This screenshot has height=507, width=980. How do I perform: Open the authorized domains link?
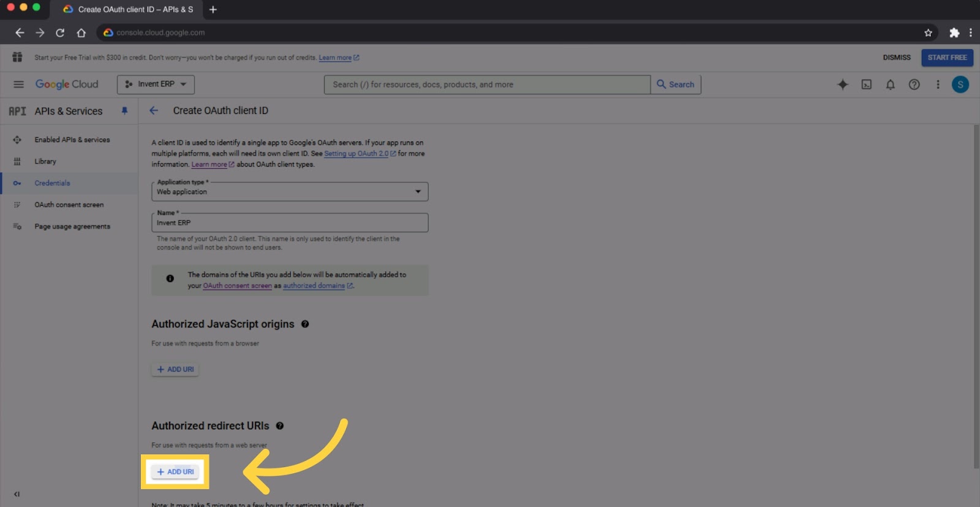[x=317, y=286]
